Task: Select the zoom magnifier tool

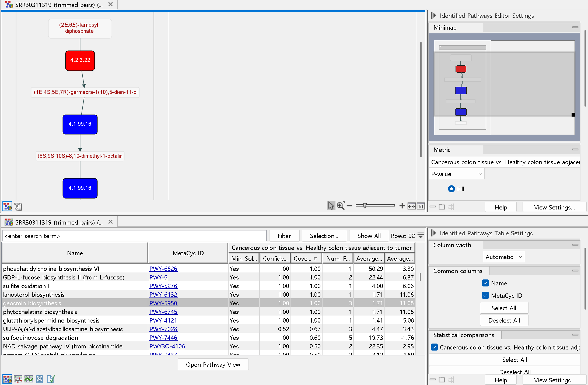Action: point(341,206)
